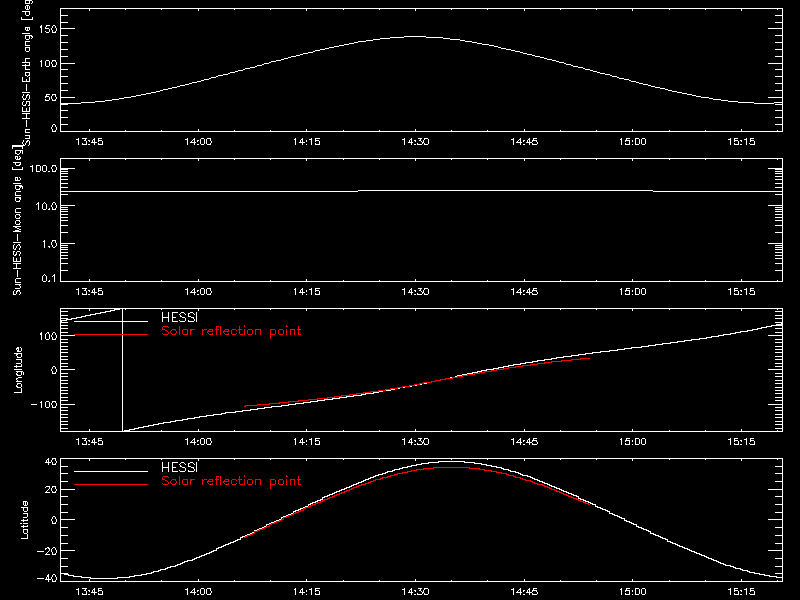Image resolution: width=800 pixels, height=600 pixels.
Task: Select the Longitude axis title
Action: (x=18, y=370)
